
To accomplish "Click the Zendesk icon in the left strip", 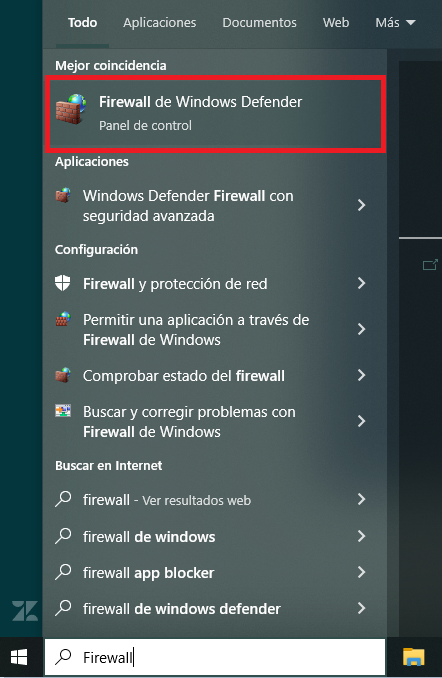I will tap(25, 611).
